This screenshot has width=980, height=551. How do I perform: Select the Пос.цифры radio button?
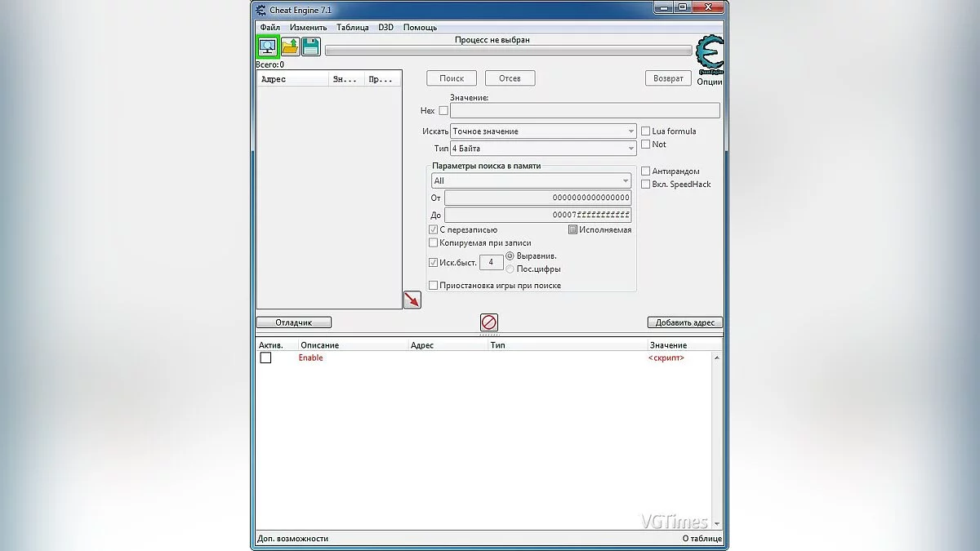pyautogui.click(x=510, y=269)
